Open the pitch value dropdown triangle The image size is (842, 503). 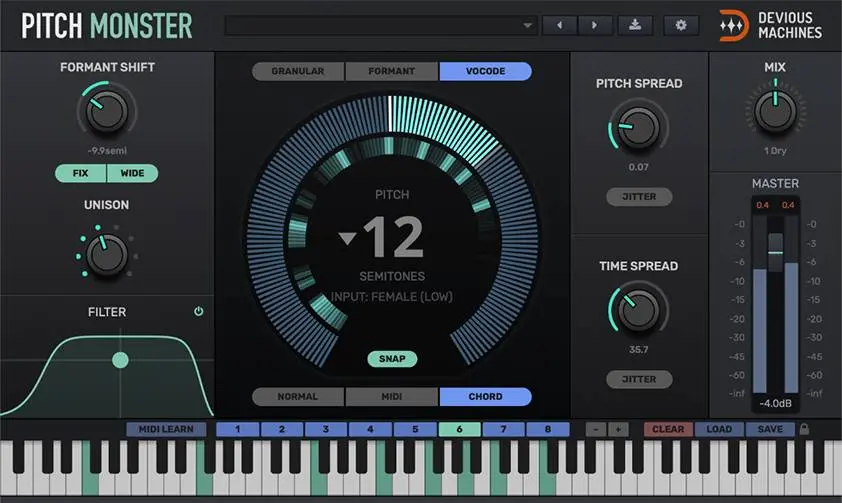(347, 238)
